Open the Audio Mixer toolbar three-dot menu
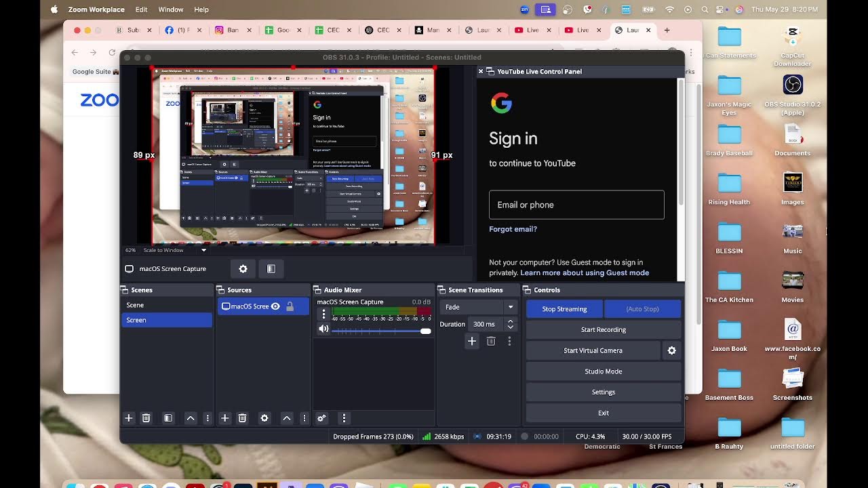Image resolution: width=868 pixels, height=488 pixels. [344, 418]
